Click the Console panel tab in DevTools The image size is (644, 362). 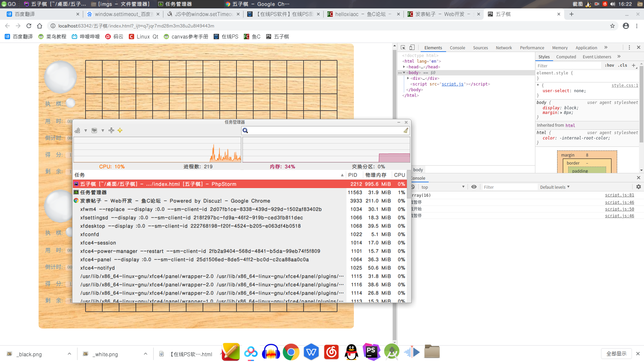click(x=457, y=47)
